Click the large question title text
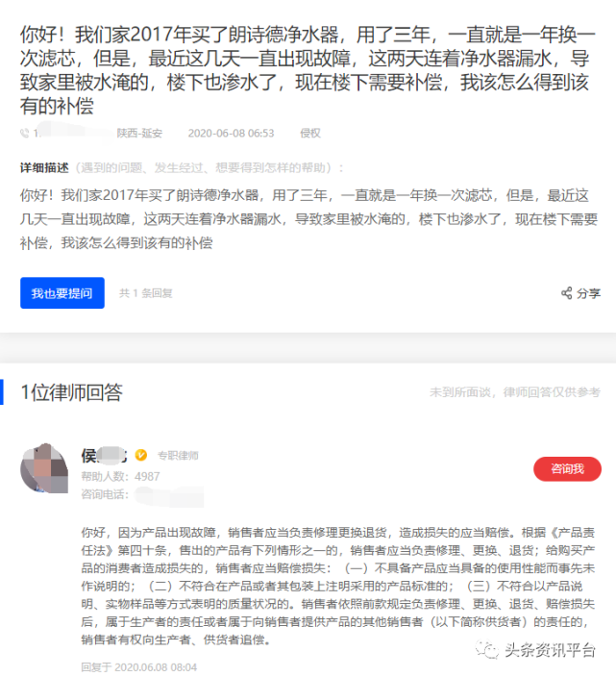Screen dimensions: 616x677 (x=308, y=70)
